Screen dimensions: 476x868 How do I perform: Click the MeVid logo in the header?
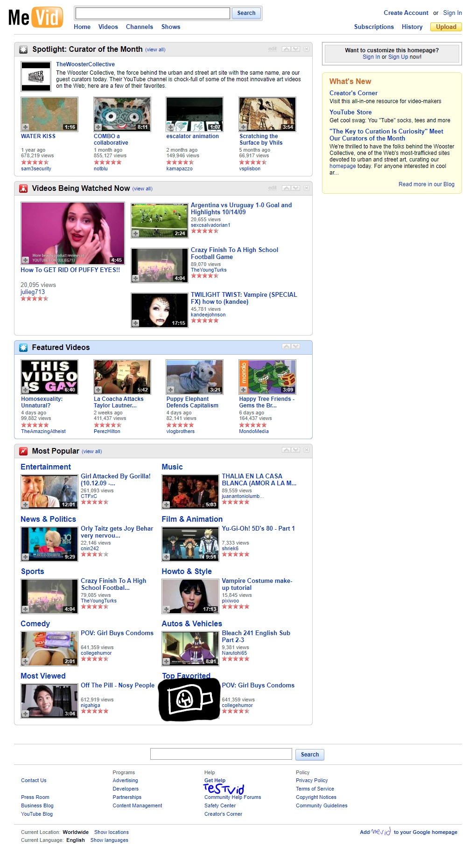click(x=35, y=18)
